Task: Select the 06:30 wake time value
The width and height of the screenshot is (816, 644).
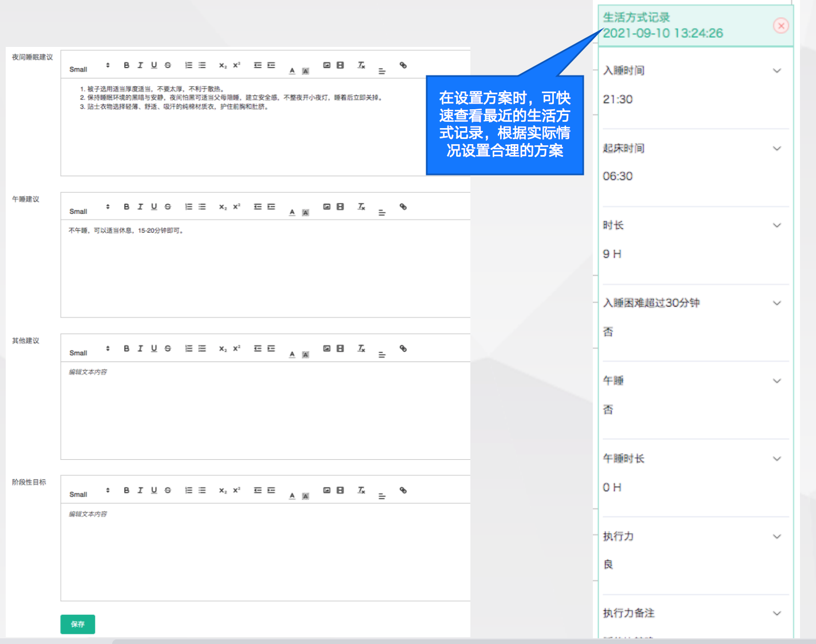Action: (618, 177)
